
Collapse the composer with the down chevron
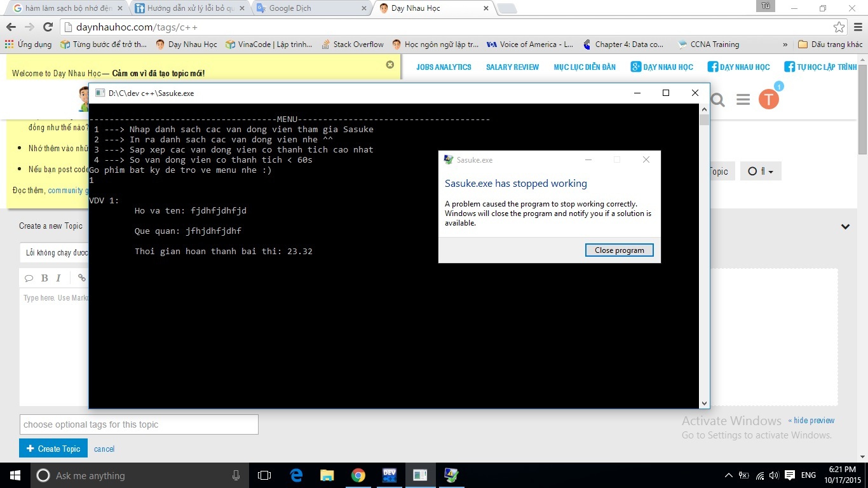845,226
